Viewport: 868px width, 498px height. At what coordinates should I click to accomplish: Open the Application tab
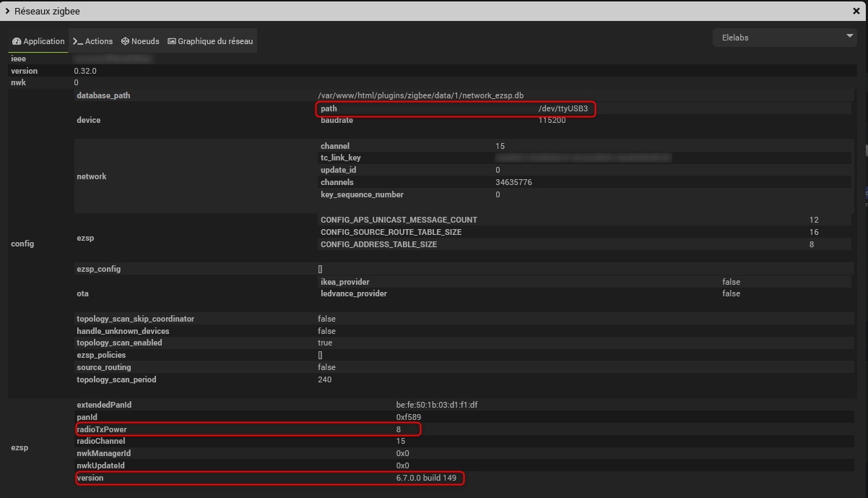(x=38, y=41)
